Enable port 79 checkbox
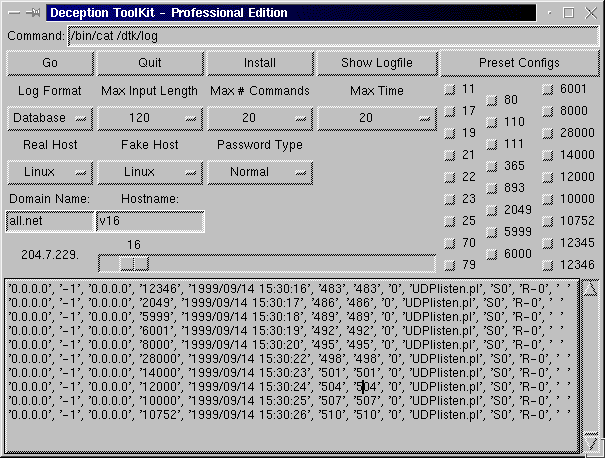 (450, 265)
